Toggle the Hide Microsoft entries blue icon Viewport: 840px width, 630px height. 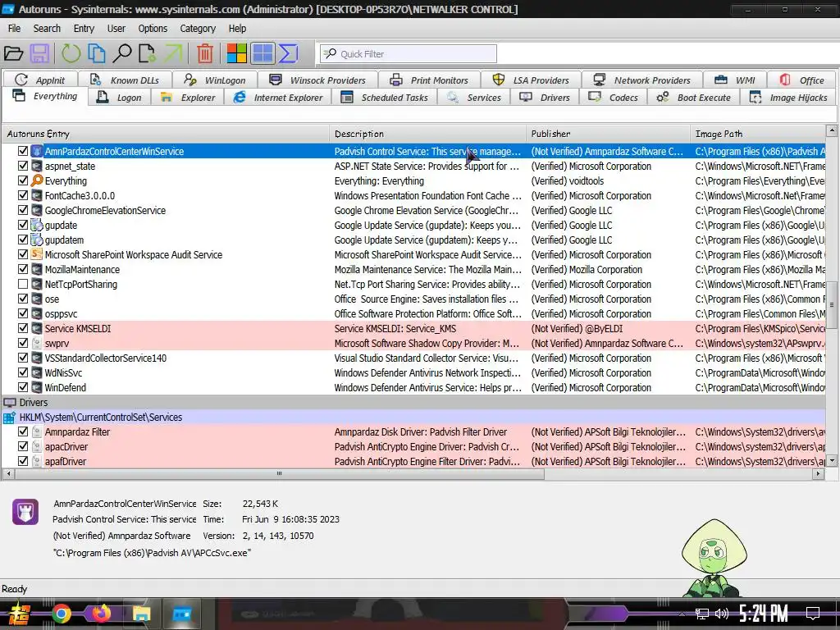coord(262,53)
